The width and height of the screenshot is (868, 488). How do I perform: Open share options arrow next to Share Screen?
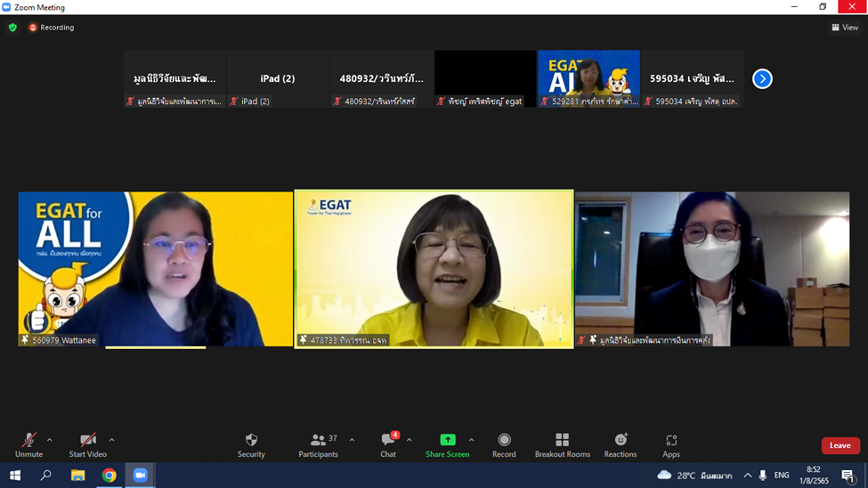pos(471,440)
